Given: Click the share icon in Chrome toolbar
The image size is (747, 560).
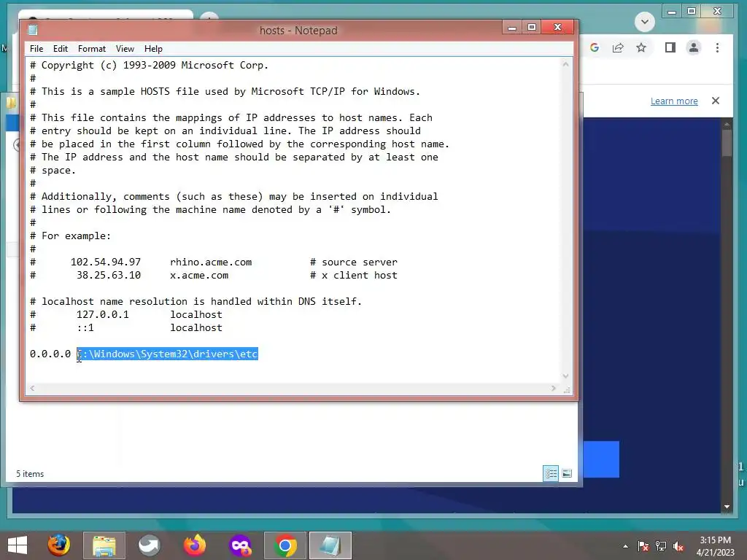Looking at the screenshot, I should click(618, 47).
